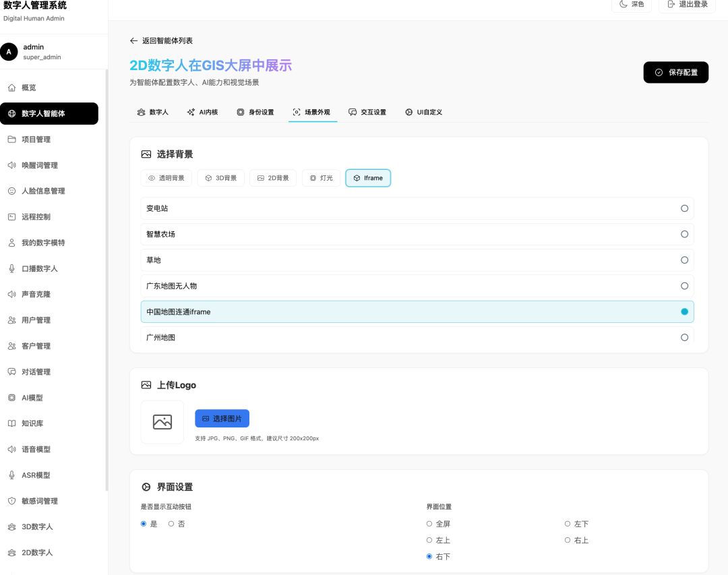
Task: Click the back arrow icon
Action: [x=133, y=41]
